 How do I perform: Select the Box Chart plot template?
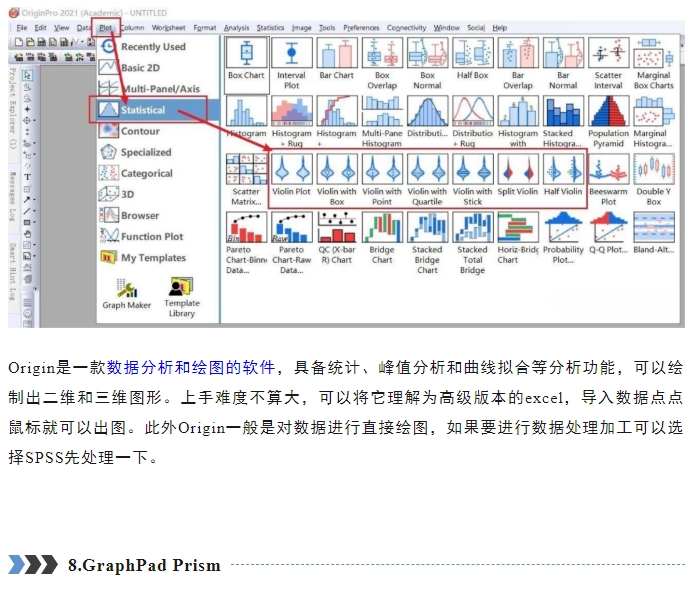pos(247,65)
